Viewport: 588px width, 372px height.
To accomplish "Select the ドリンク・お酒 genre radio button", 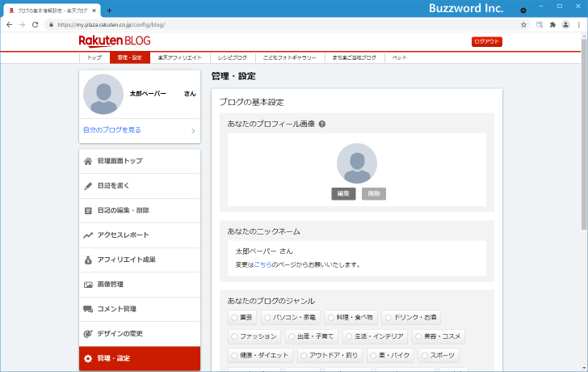I will (388, 318).
